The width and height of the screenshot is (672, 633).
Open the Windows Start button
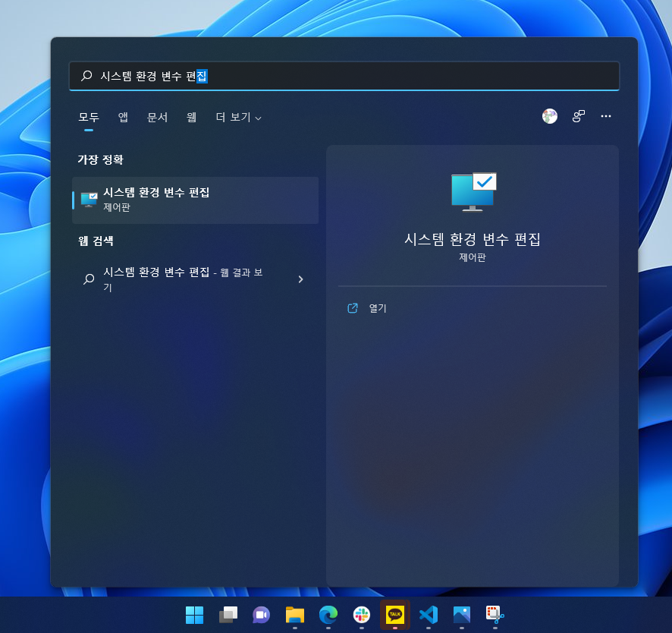coord(195,615)
